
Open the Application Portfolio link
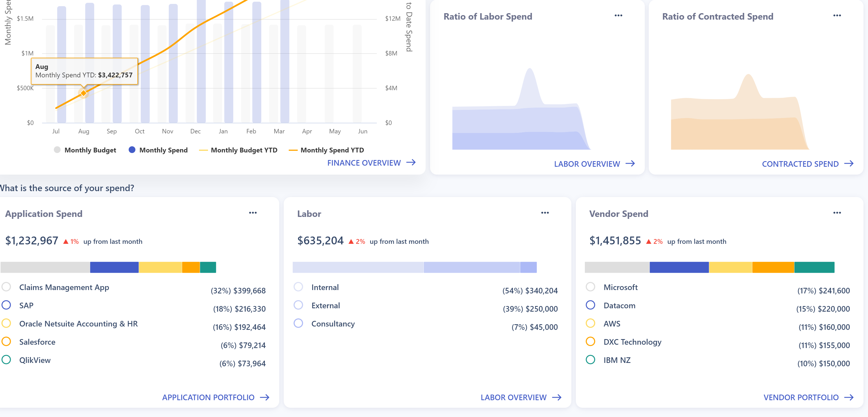coord(208,397)
